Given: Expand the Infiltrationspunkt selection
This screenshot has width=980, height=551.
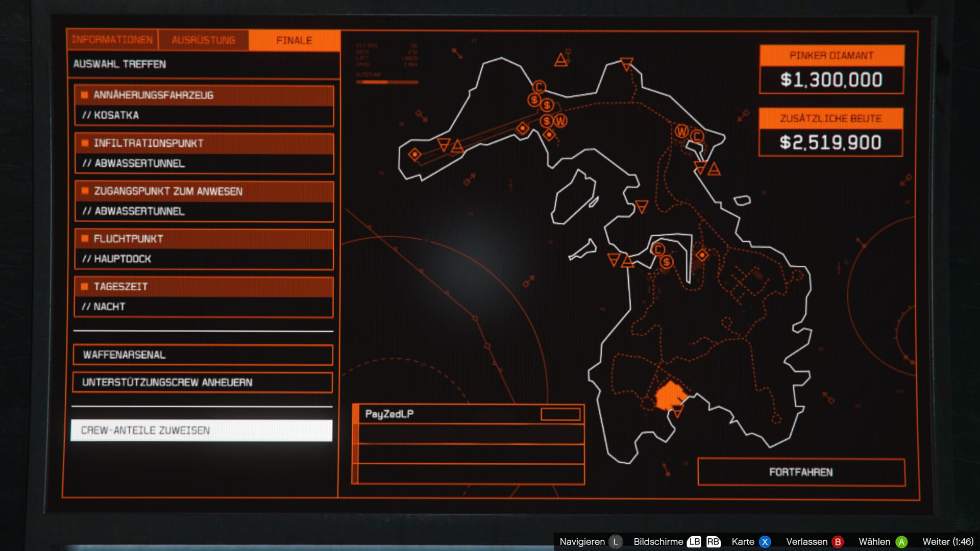Looking at the screenshot, I should tap(204, 153).
